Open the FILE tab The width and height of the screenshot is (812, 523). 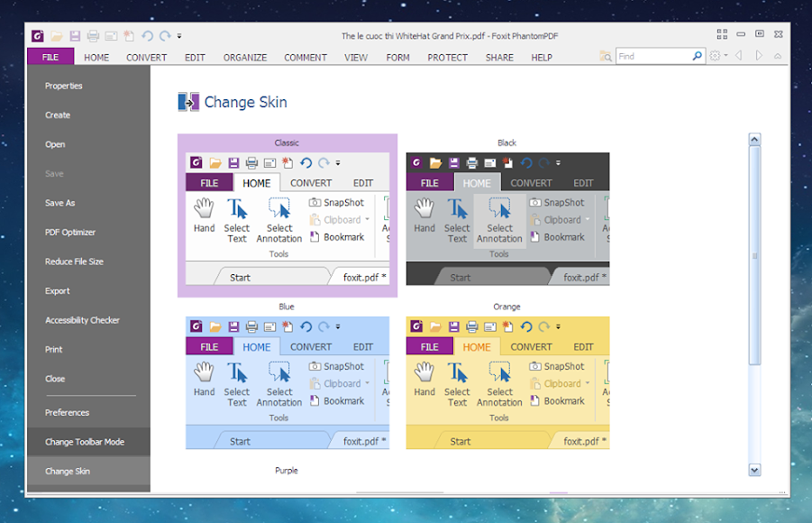click(x=50, y=57)
